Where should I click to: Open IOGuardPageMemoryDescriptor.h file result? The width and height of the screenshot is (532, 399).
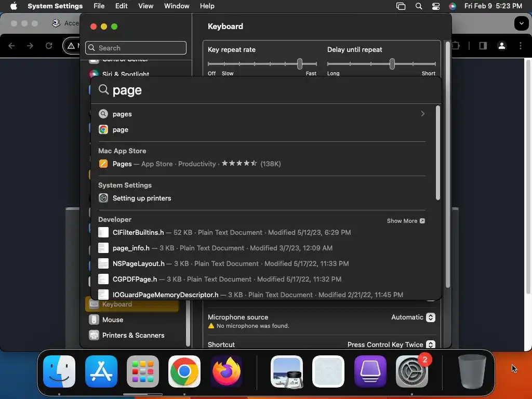tap(262, 294)
